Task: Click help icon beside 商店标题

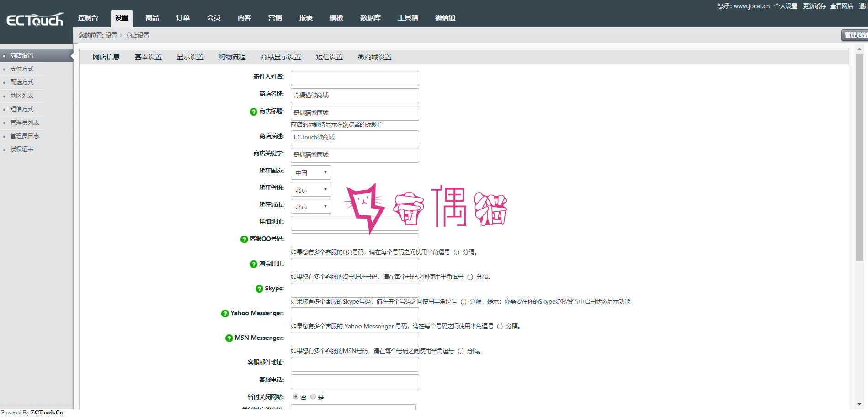Action: (x=254, y=112)
